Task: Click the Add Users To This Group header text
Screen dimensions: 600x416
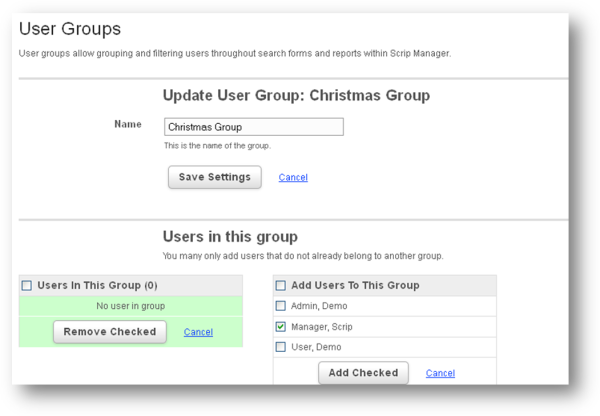Action: point(354,285)
